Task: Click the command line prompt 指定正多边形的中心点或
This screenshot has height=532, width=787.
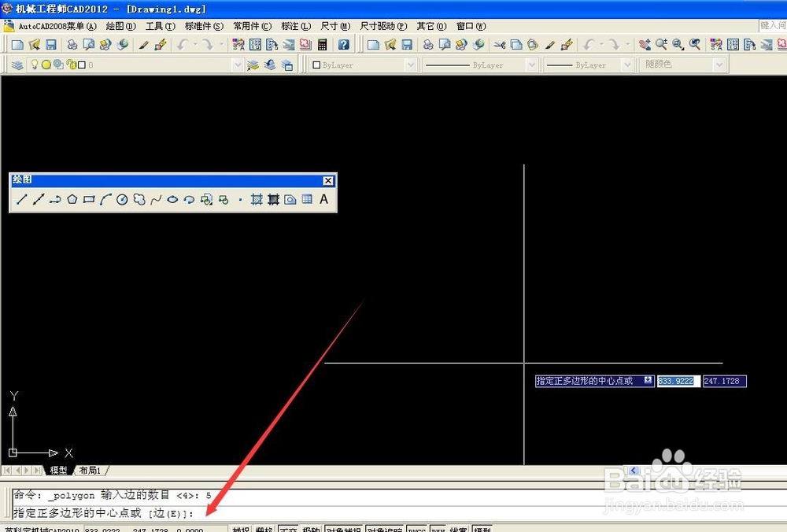Action: 78,513
